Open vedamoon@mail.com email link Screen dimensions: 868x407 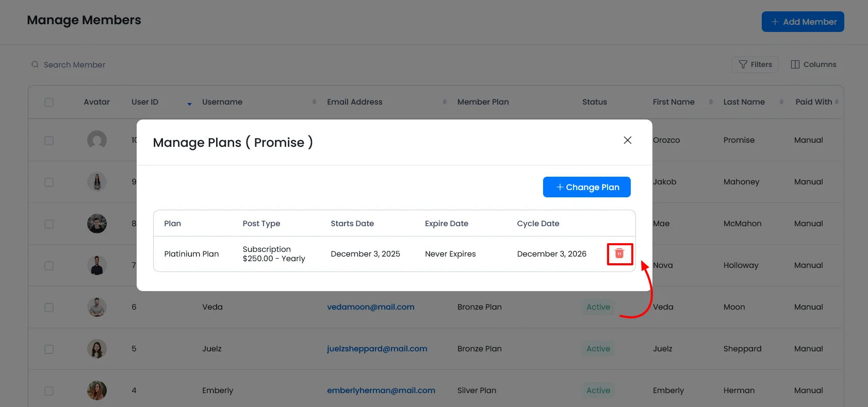370,307
